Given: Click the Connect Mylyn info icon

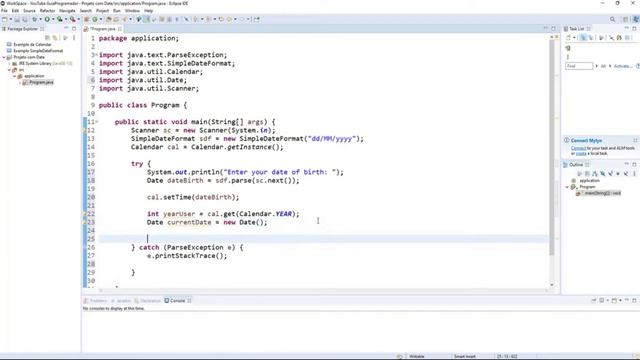Looking at the screenshot, I should 567,140.
